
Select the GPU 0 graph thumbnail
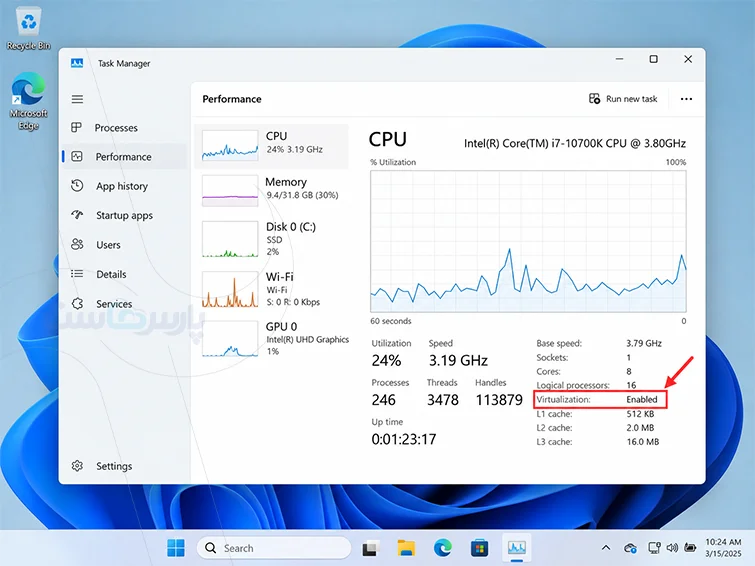[230, 339]
